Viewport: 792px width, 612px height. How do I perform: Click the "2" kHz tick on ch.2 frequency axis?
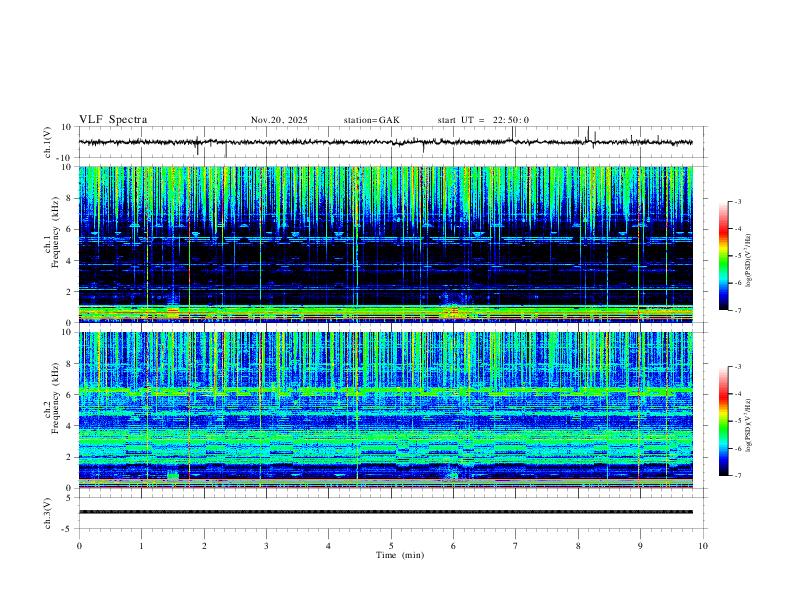pyautogui.click(x=70, y=457)
